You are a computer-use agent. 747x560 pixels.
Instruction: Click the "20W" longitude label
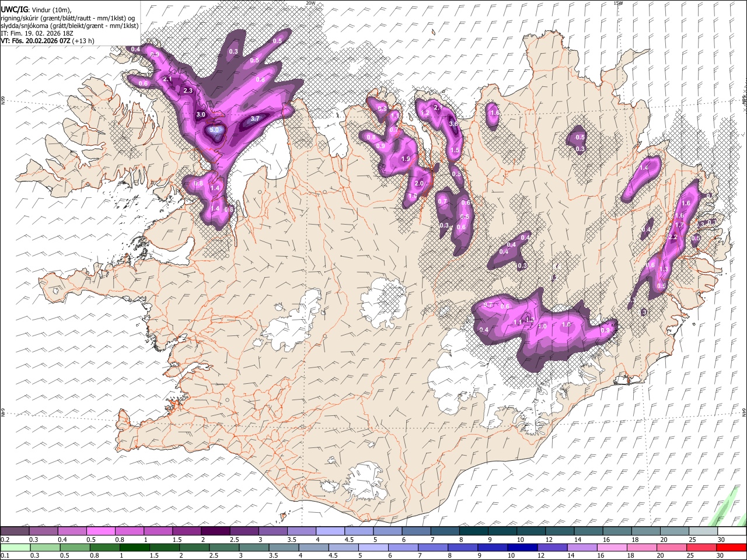[310, 3]
